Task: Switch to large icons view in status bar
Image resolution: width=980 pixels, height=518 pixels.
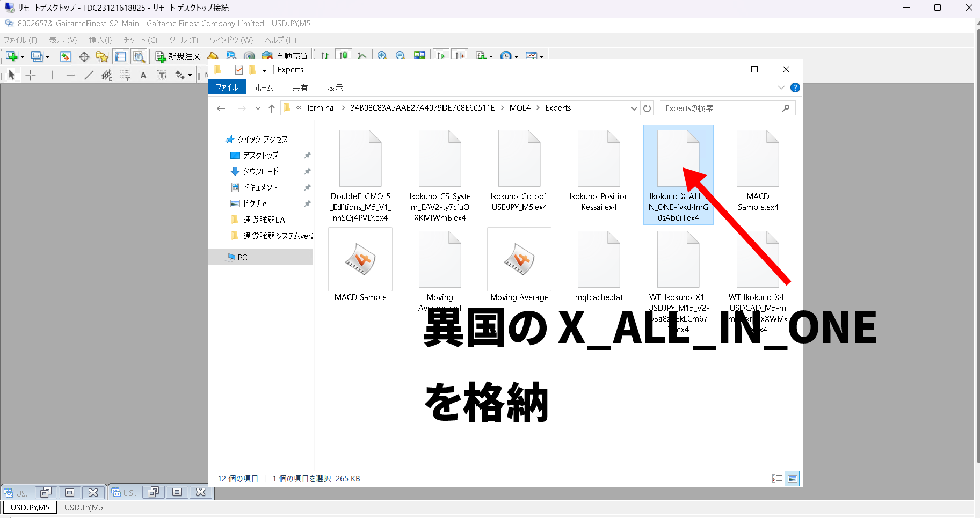Action: coord(792,478)
